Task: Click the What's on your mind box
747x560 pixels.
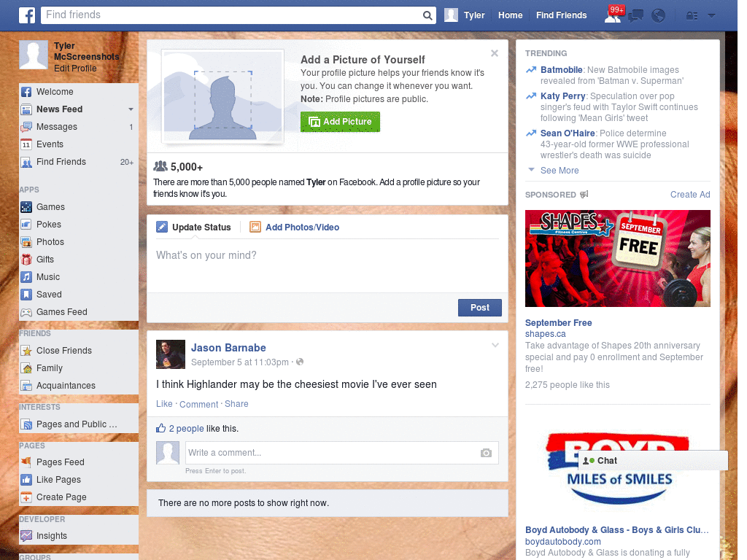Action: pos(328,265)
